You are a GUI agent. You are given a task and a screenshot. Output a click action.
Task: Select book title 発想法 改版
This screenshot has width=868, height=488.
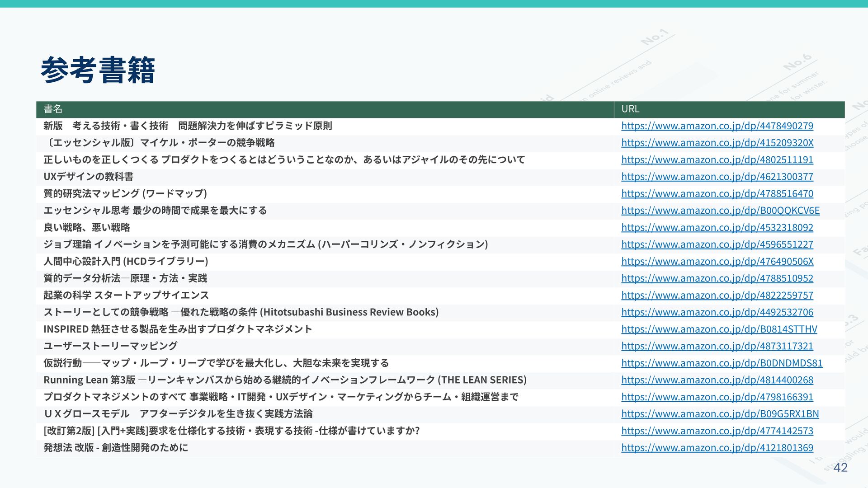tap(116, 448)
